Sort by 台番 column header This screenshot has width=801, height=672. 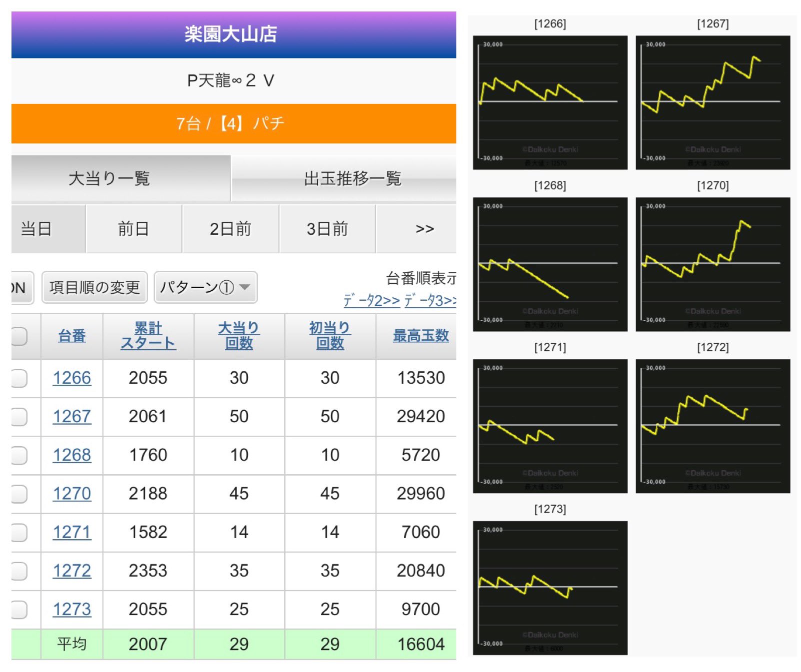pos(72,336)
